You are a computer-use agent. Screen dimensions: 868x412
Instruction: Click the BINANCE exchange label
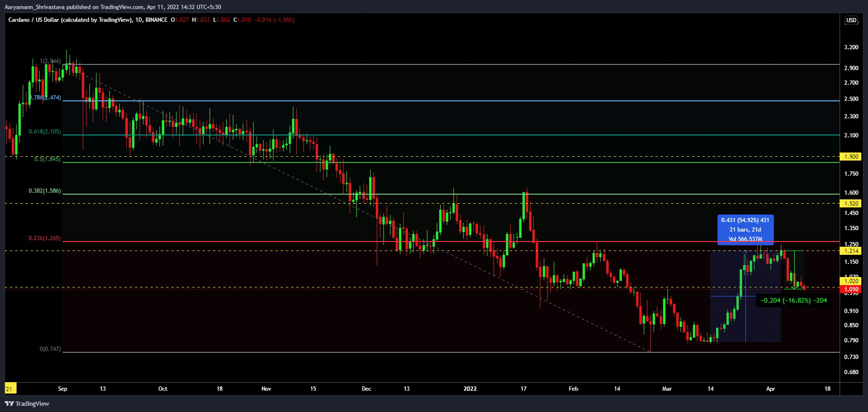[x=157, y=20]
